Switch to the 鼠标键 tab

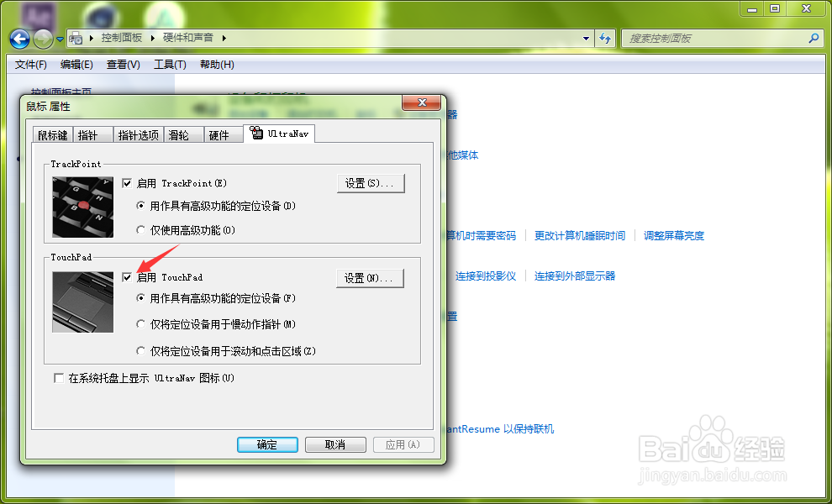point(53,135)
